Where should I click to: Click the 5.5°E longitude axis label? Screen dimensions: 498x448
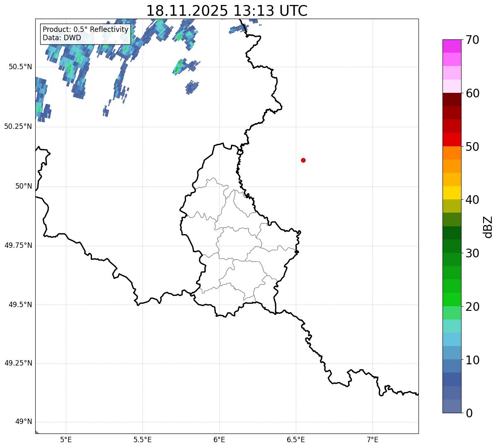tap(143, 439)
